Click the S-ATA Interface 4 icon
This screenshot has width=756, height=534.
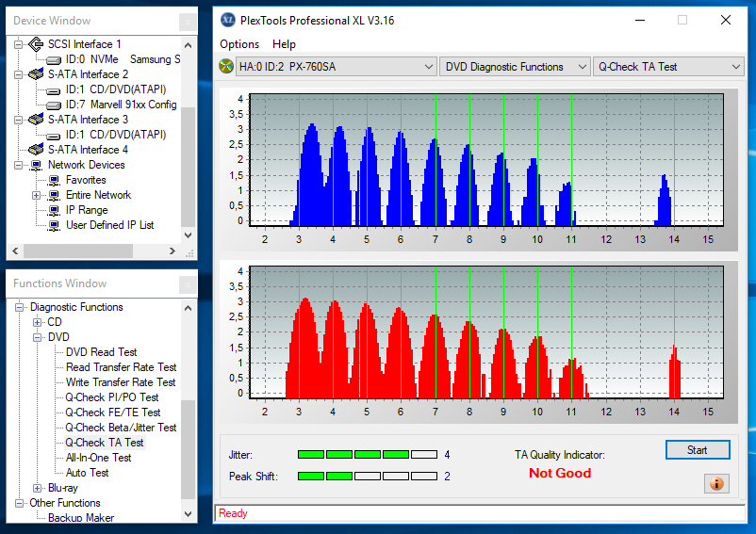(36, 150)
